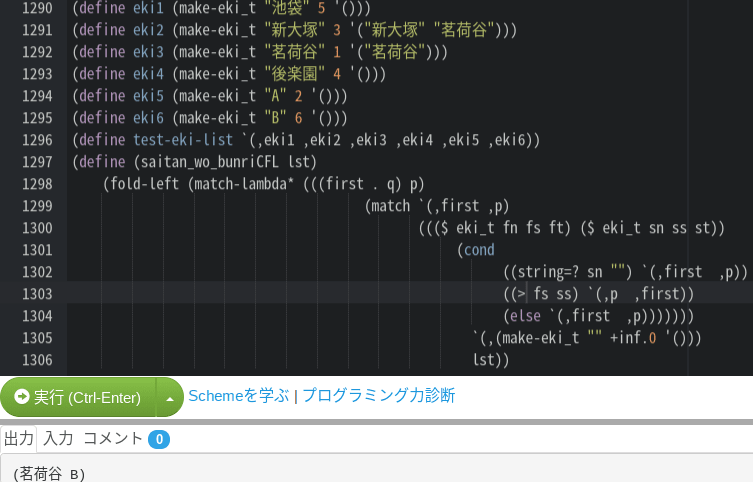Click the cond keyword on line 1301
Image resolution: width=753 pixels, height=482 pixels.
point(479,250)
